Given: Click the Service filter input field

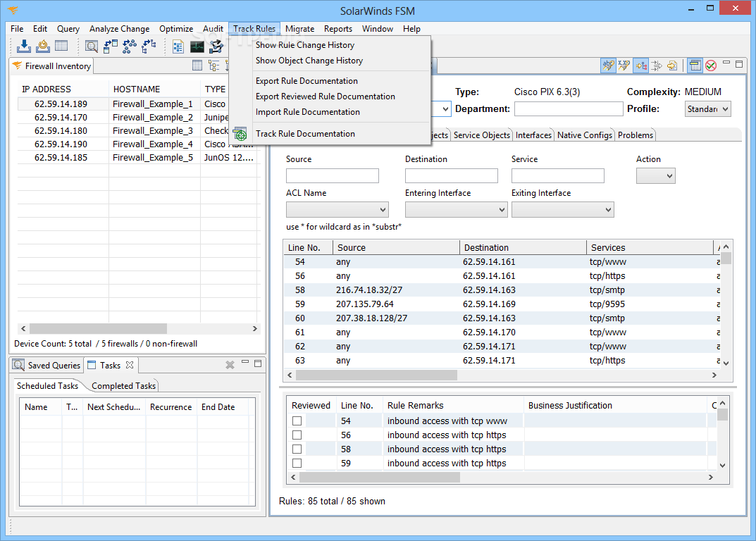Looking at the screenshot, I should pyautogui.click(x=558, y=176).
